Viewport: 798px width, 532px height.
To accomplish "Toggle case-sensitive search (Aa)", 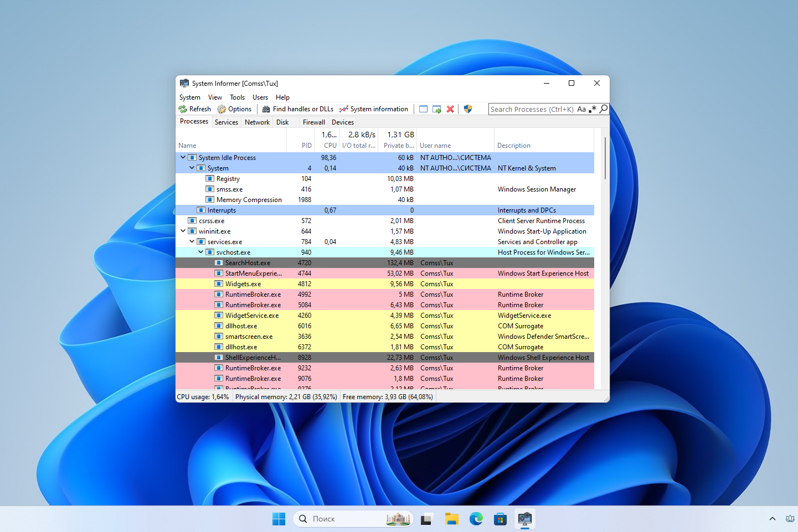I will [581, 109].
